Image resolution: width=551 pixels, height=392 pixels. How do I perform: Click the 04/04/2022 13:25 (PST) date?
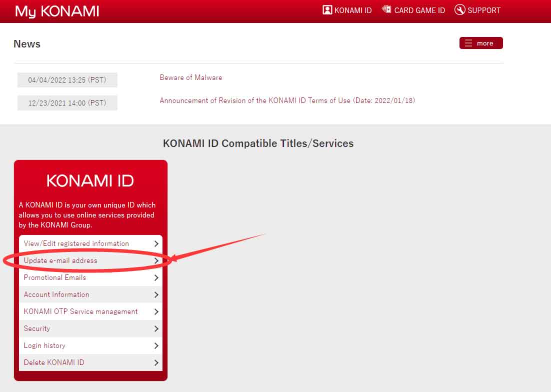67,80
